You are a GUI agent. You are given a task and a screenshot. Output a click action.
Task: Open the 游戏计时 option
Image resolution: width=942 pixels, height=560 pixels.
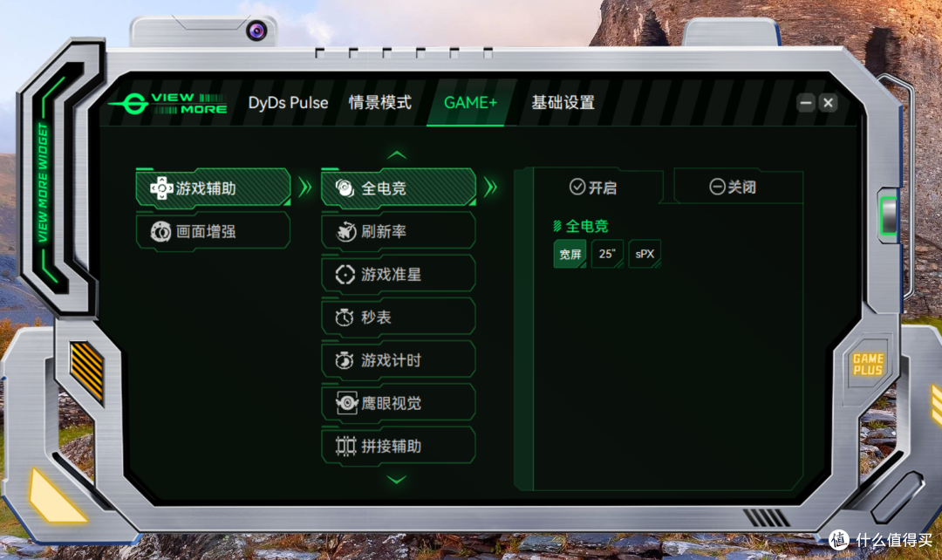tap(399, 360)
